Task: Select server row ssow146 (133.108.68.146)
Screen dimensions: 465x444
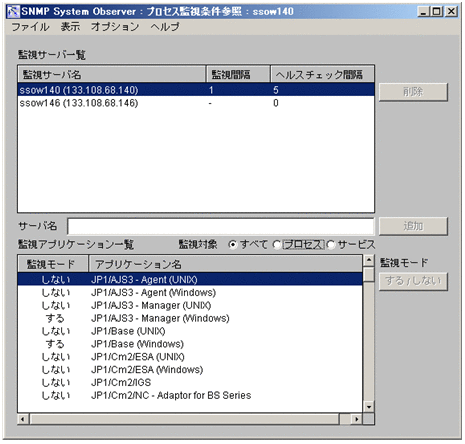Action: coord(196,103)
